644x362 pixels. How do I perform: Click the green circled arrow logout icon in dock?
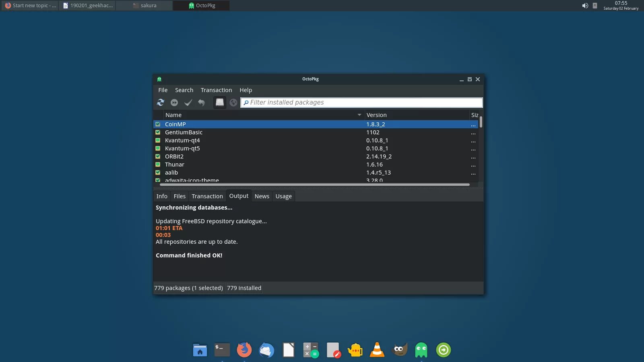[444, 350]
